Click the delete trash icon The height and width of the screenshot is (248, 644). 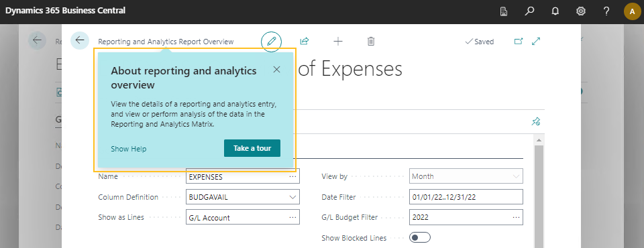point(371,41)
